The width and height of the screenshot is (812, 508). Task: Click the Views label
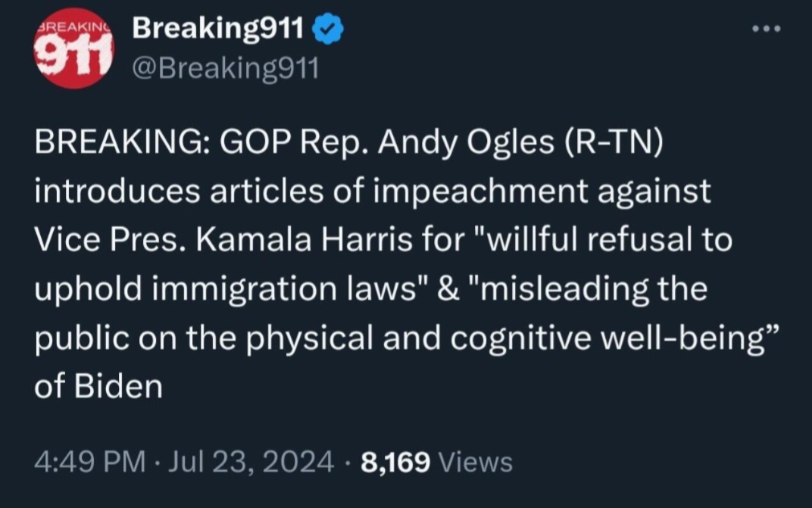476,461
